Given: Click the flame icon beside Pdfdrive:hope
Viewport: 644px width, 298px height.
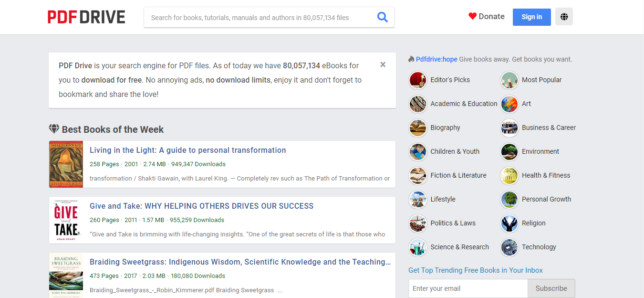Looking at the screenshot, I should pos(411,59).
